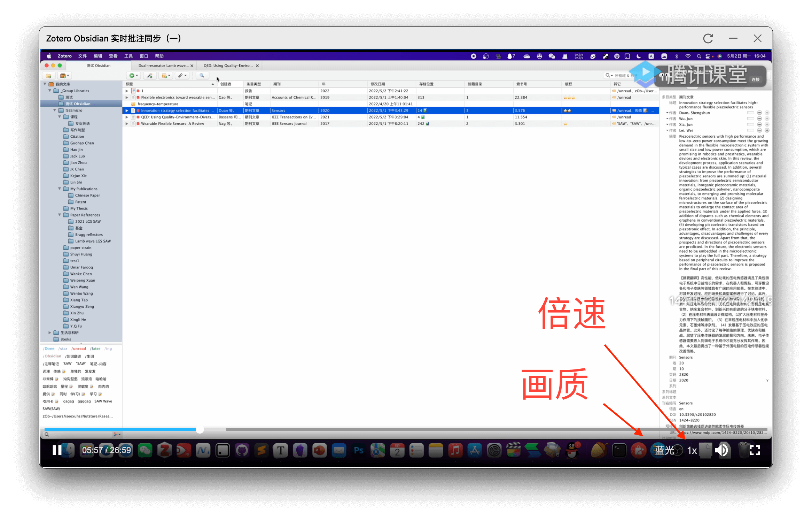812x520 pixels.
Task: Open the 蓝光 video quality selector
Action: point(664,450)
